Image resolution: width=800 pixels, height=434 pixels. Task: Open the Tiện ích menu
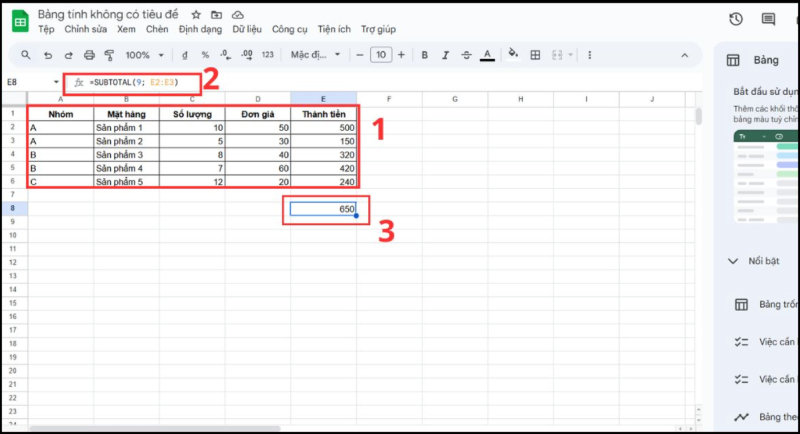pos(334,30)
